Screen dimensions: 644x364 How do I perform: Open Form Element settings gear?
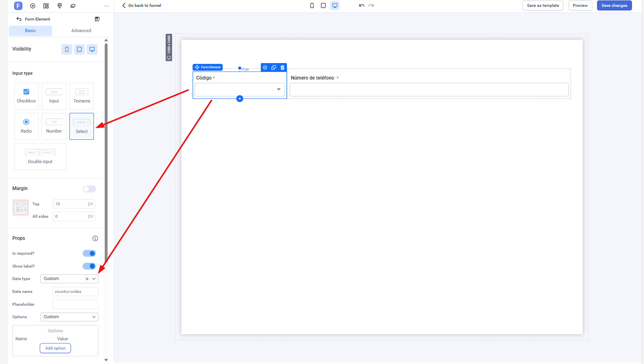coord(265,67)
